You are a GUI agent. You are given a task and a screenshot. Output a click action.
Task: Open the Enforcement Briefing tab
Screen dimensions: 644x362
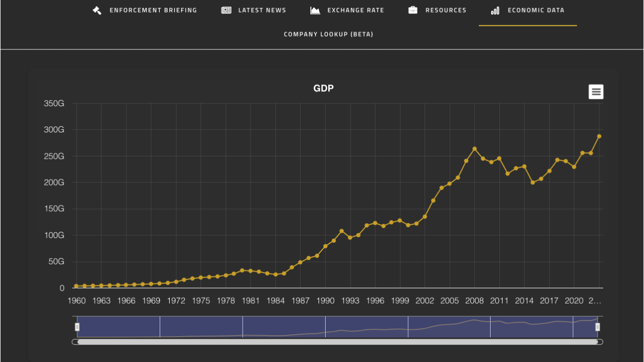(x=153, y=11)
